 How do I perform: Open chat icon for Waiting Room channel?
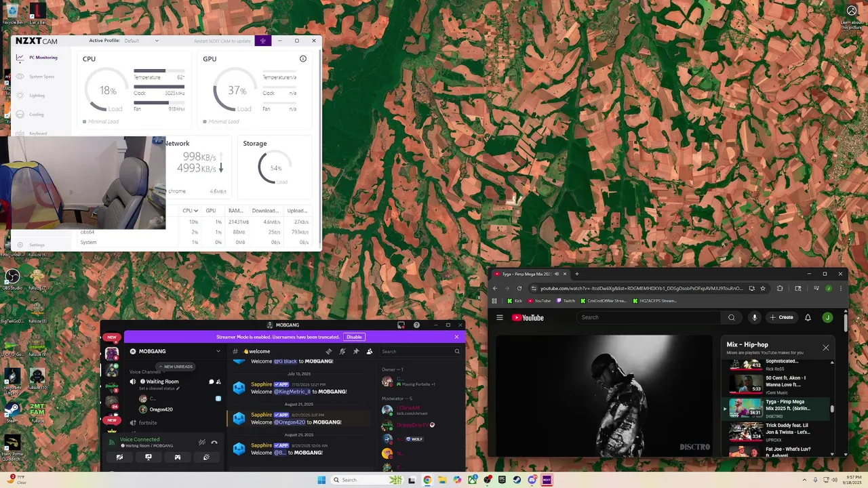pos(211,382)
